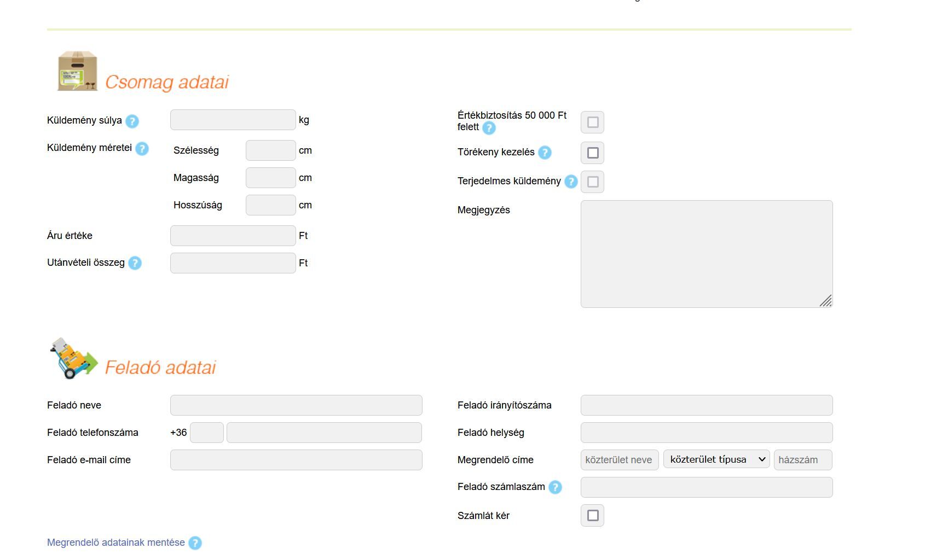Click the Feladó helység field
931x560 pixels.
[707, 433]
